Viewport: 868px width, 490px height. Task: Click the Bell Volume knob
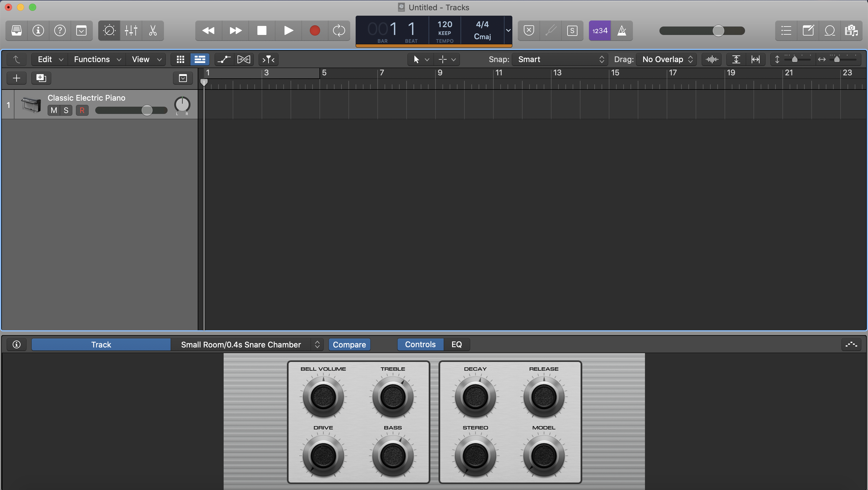tap(323, 396)
